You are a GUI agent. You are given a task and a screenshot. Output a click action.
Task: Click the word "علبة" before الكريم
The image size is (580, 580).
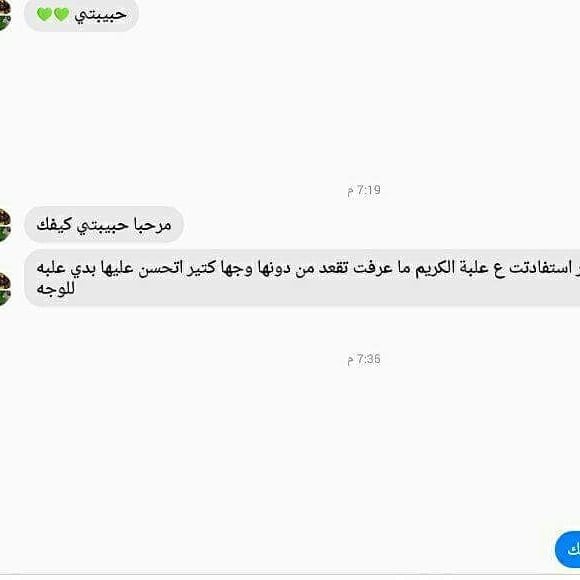point(474,267)
